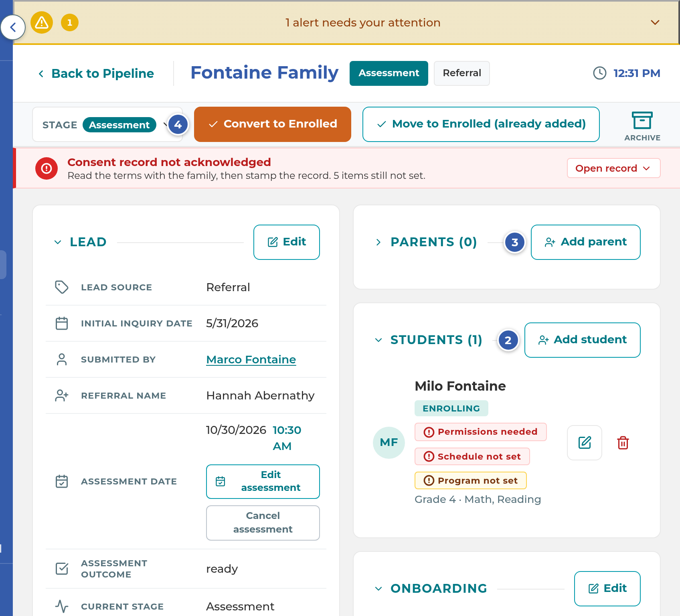Open Marco Fontaine link
Screen dimensions: 680x616
coord(251,359)
